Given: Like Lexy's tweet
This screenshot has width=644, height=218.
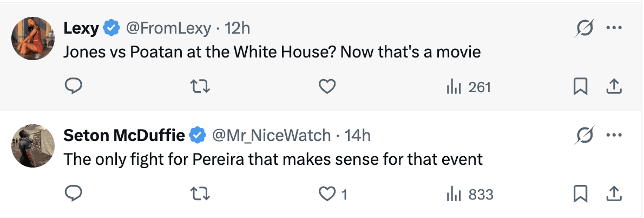Looking at the screenshot, I should click(327, 87).
